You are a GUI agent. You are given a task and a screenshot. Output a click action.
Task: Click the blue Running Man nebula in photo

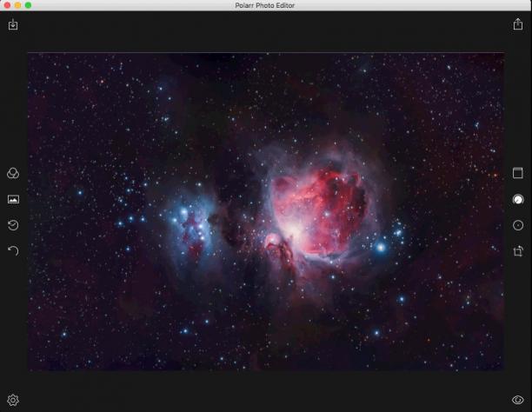(x=190, y=228)
